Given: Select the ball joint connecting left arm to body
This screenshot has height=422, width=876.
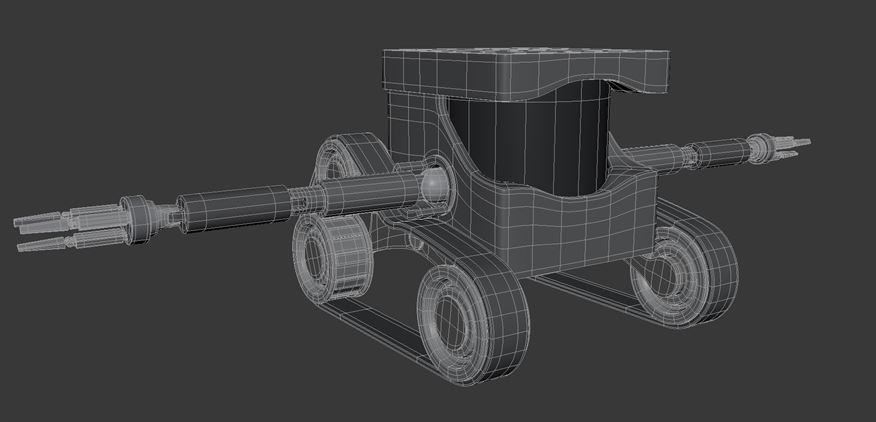Looking at the screenshot, I should 433,186.
